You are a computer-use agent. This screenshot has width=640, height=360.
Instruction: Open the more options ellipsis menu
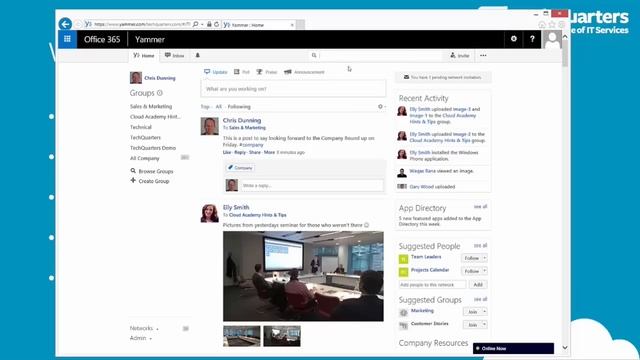(483, 55)
